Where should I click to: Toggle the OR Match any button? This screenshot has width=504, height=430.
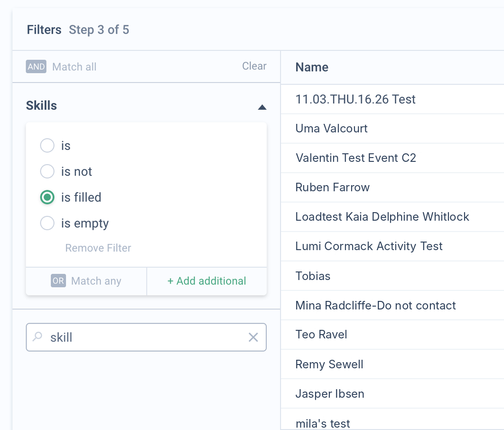(86, 281)
